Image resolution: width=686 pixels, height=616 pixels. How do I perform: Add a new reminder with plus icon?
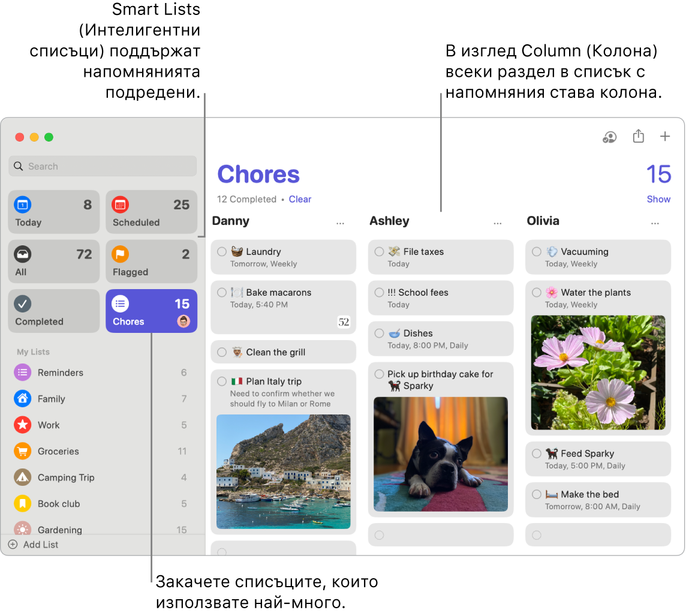(x=665, y=137)
